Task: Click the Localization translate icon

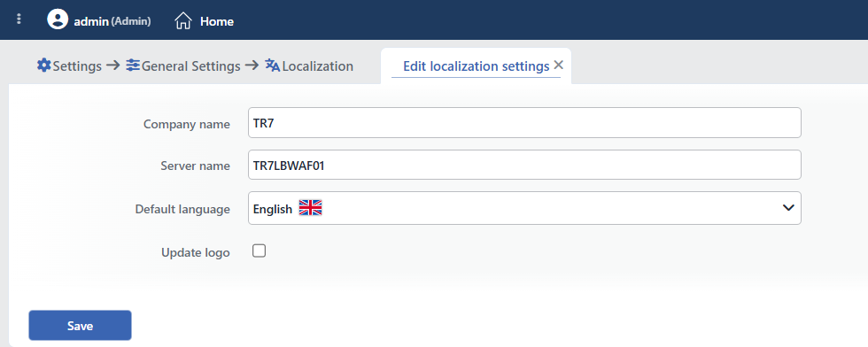Action: 273,66
